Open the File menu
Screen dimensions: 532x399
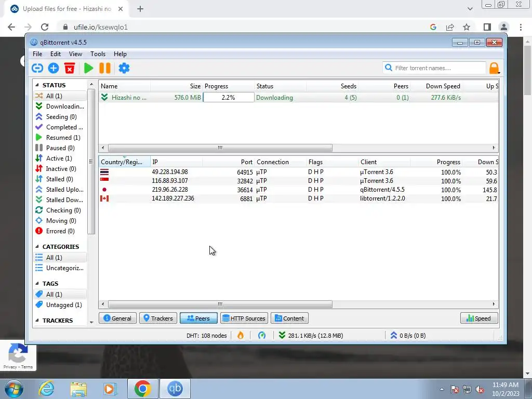[x=37, y=54]
